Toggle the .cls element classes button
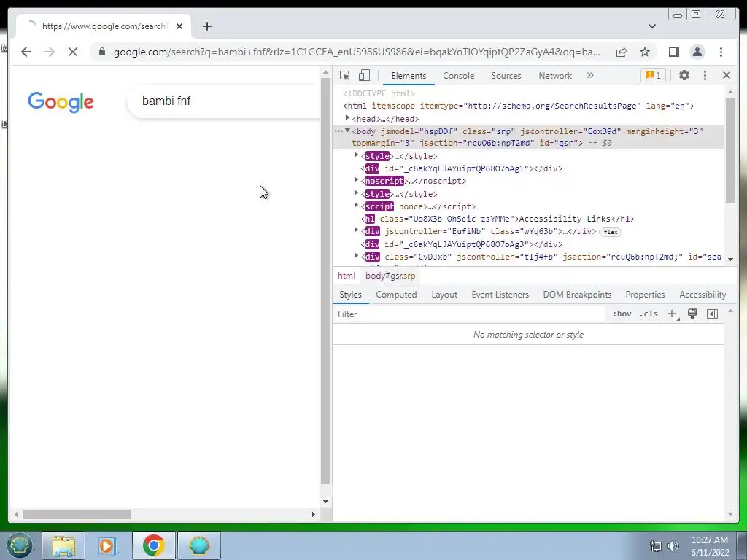This screenshot has height=560, width=747. tap(649, 314)
